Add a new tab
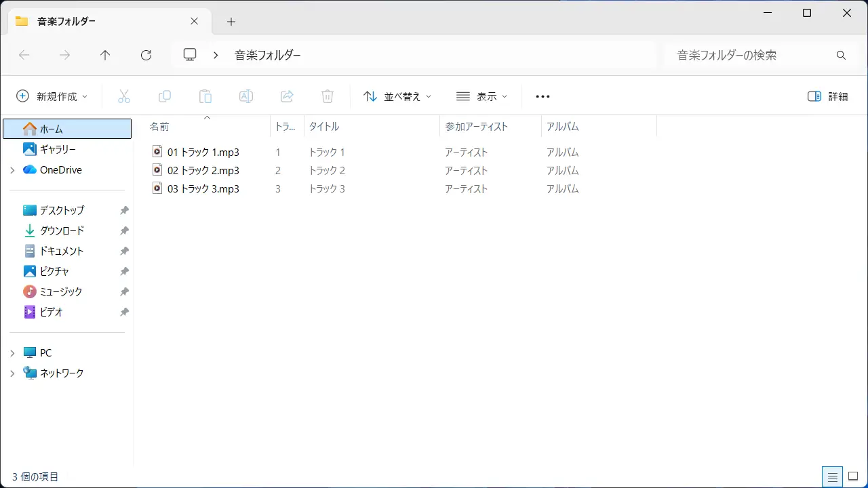 (231, 22)
